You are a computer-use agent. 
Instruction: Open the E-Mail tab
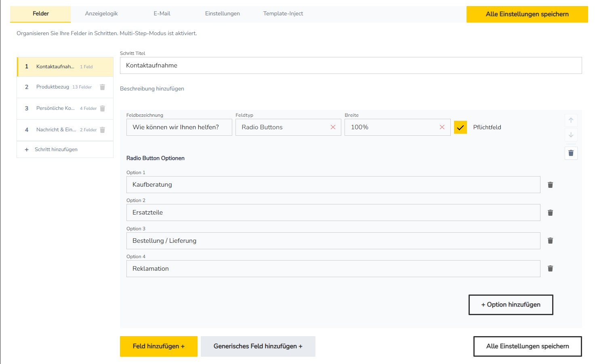coord(162,14)
